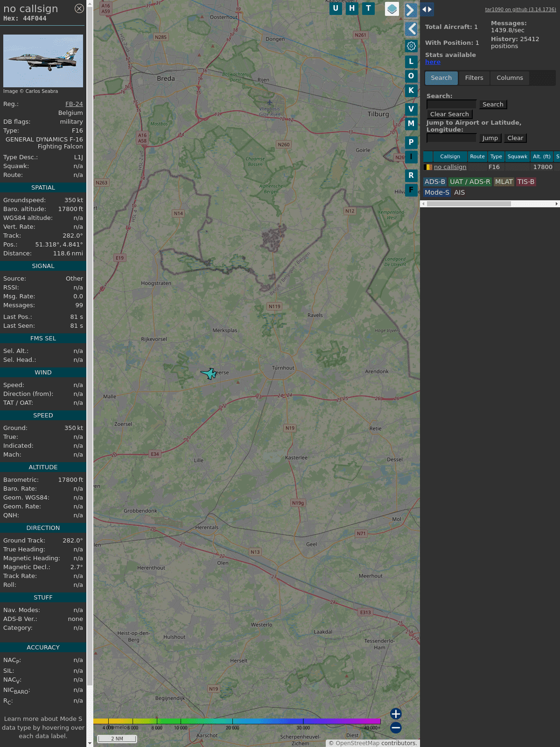The width and height of the screenshot is (560, 747).
Task: Open the map layers switcher
Action: tap(392, 9)
